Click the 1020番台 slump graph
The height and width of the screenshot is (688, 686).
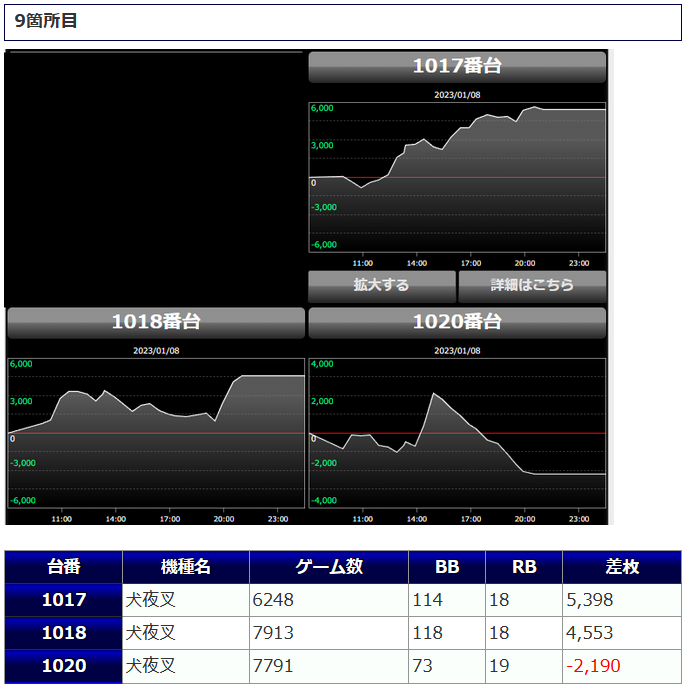click(457, 434)
